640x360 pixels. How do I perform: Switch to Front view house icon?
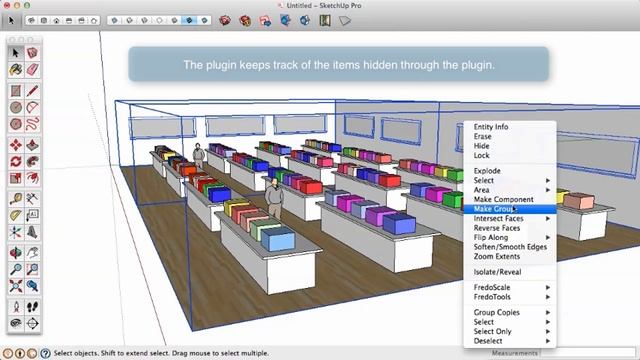(56, 20)
